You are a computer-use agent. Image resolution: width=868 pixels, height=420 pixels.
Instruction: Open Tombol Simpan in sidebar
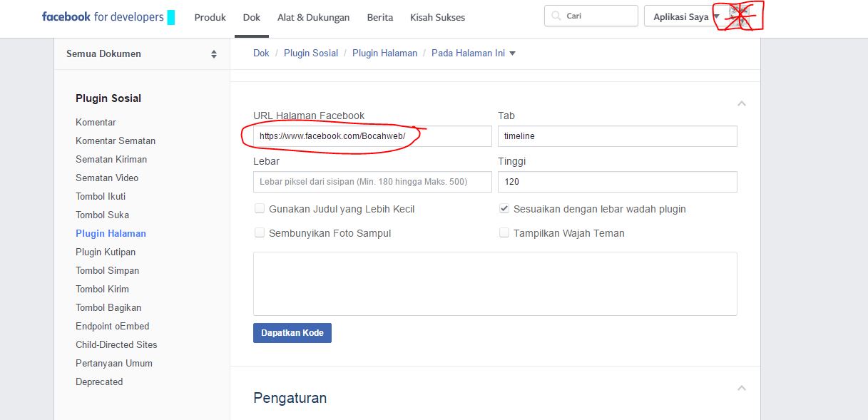[x=108, y=270]
